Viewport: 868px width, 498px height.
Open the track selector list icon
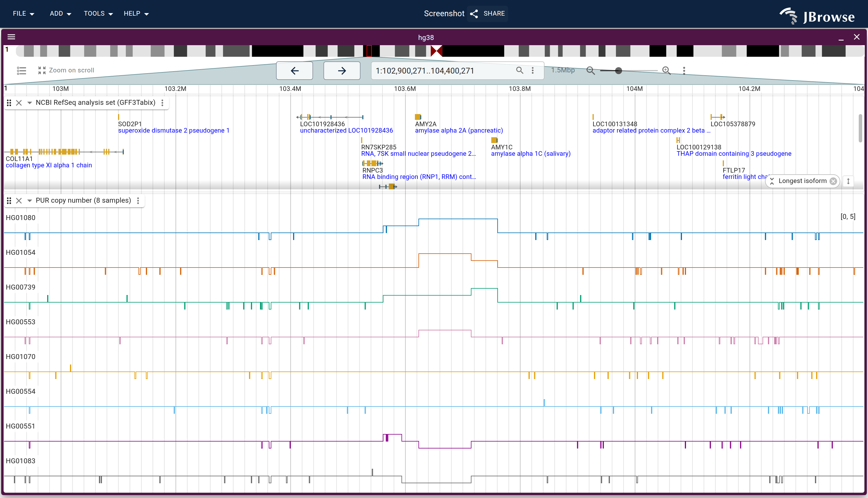pos(21,70)
